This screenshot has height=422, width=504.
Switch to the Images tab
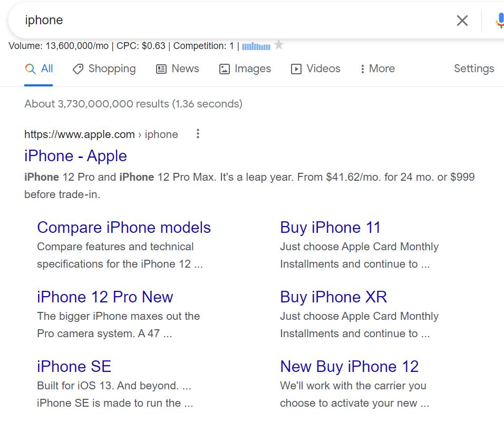point(245,68)
